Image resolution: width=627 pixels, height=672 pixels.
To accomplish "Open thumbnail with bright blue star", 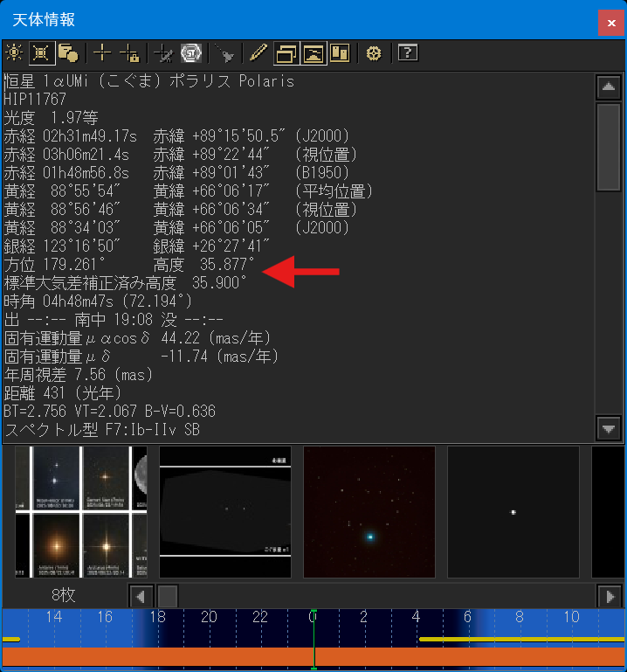I will point(369,512).
